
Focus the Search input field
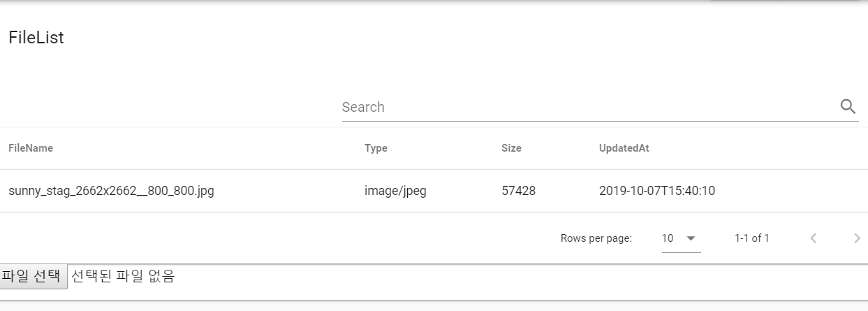[587, 107]
